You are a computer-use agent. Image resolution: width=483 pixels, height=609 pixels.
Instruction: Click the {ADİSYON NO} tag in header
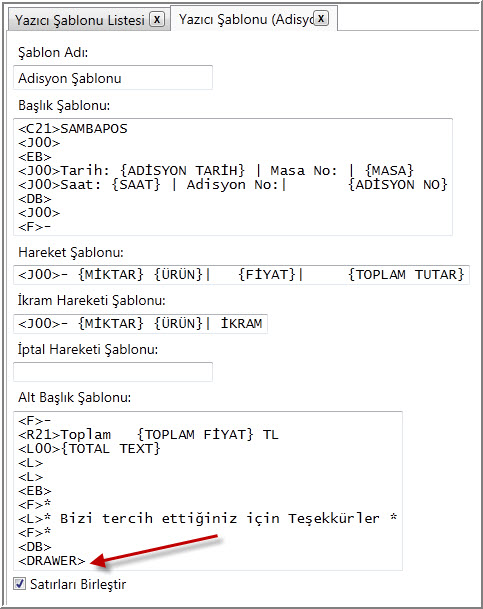point(398,184)
